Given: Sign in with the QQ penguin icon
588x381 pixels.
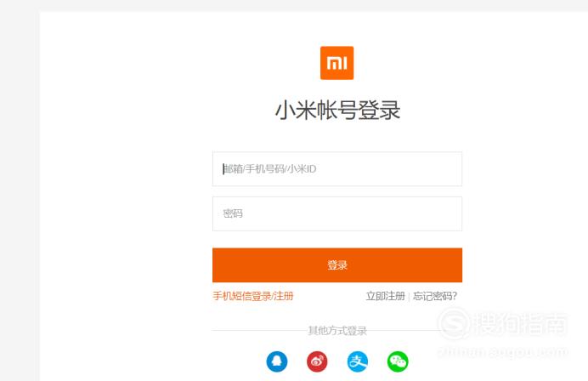Looking at the screenshot, I should pos(277,361).
